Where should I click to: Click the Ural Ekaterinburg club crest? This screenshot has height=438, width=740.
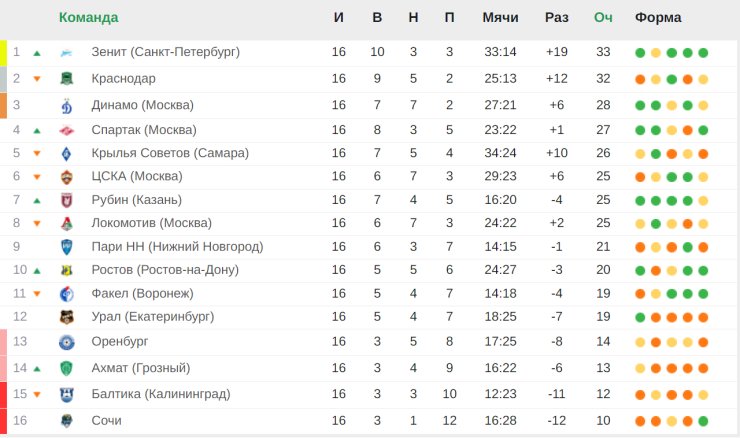[67, 317]
